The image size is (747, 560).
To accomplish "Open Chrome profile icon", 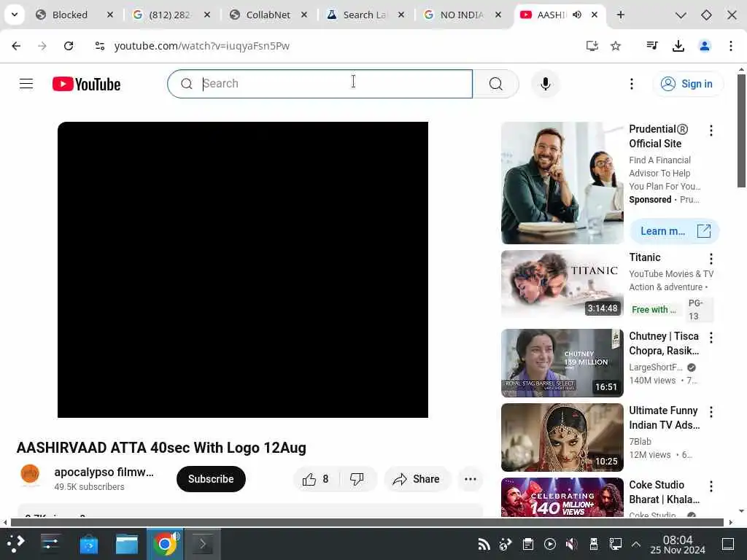I will coord(705,46).
